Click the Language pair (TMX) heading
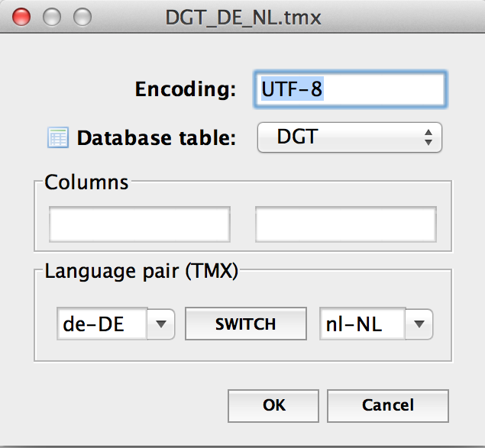The width and height of the screenshot is (485, 448). tap(141, 271)
